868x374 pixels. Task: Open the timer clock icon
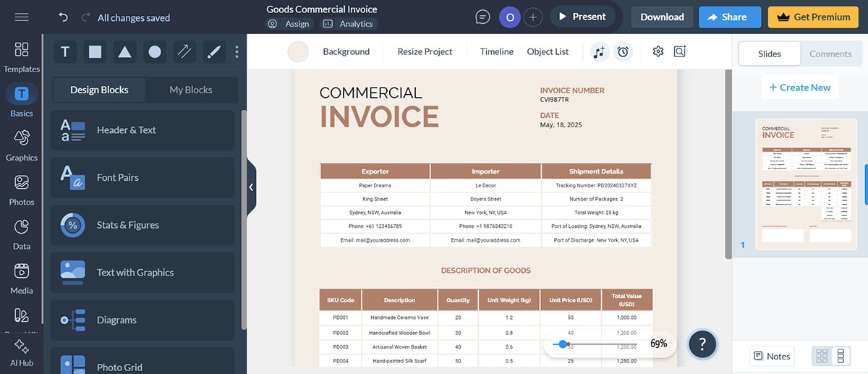(x=622, y=51)
